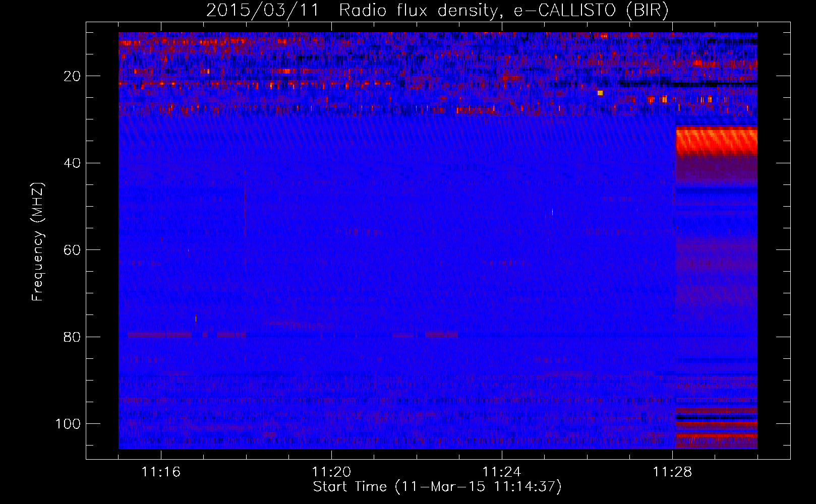This screenshot has width=816, height=504.
Task: Click the 80 frequency tick label
Action: pos(73,337)
